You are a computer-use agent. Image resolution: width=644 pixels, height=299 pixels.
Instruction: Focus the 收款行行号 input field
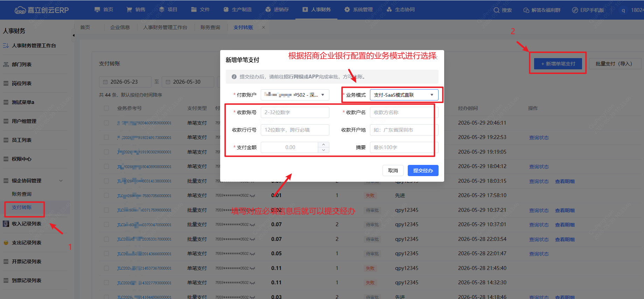click(295, 130)
